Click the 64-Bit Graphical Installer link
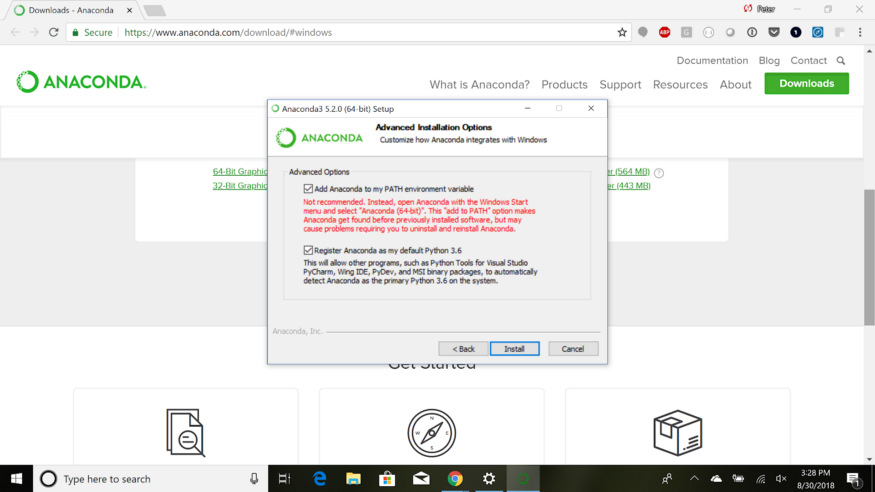Image resolution: width=875 pixels, height=492 pixels. (x=240, y=171)
